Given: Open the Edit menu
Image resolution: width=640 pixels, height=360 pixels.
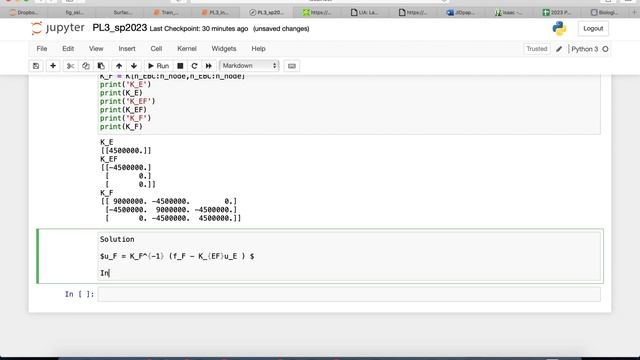Looking at the screenshot, I should click(x=68, y=49).
